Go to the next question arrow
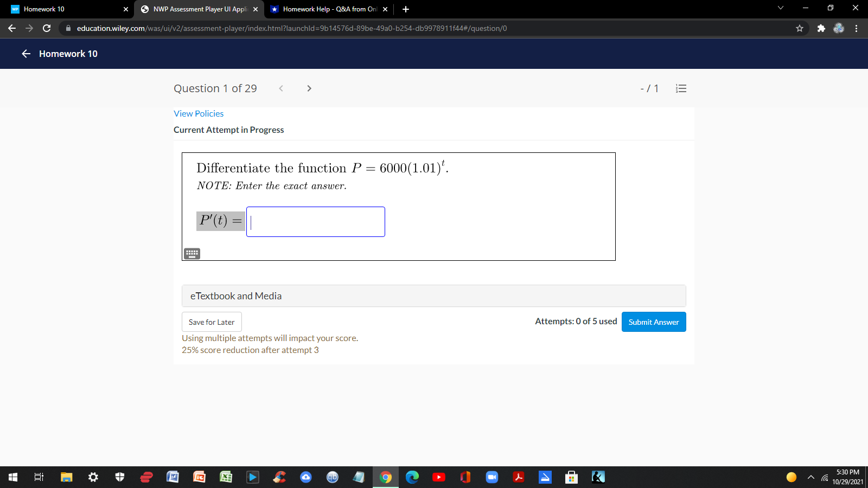The height and width of the screenshot is (488, 868). [309, 88]
